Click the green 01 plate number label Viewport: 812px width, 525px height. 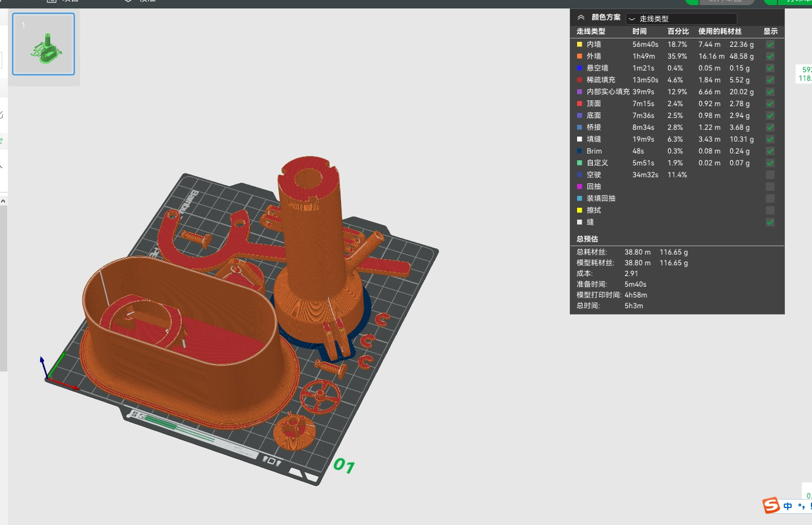(344, 466)
